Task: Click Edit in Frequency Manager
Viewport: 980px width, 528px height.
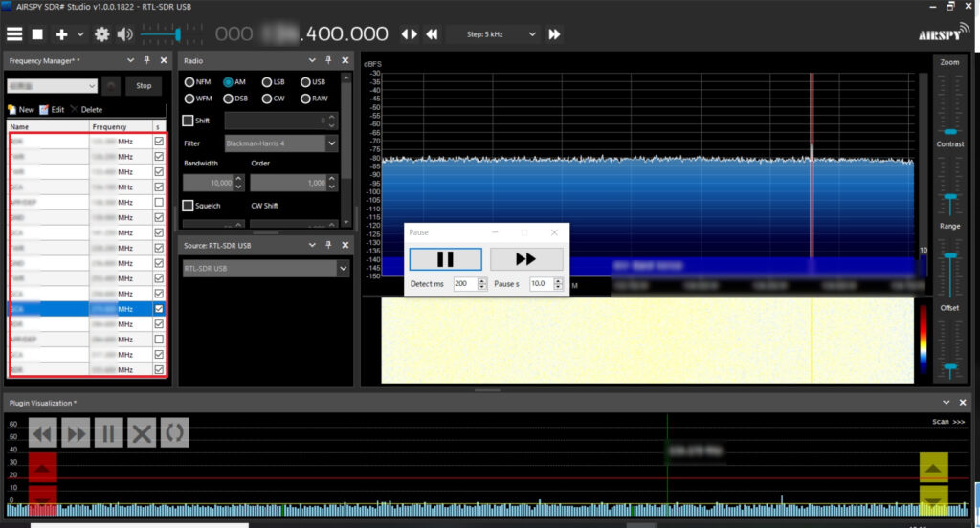Action: point(52,109)
